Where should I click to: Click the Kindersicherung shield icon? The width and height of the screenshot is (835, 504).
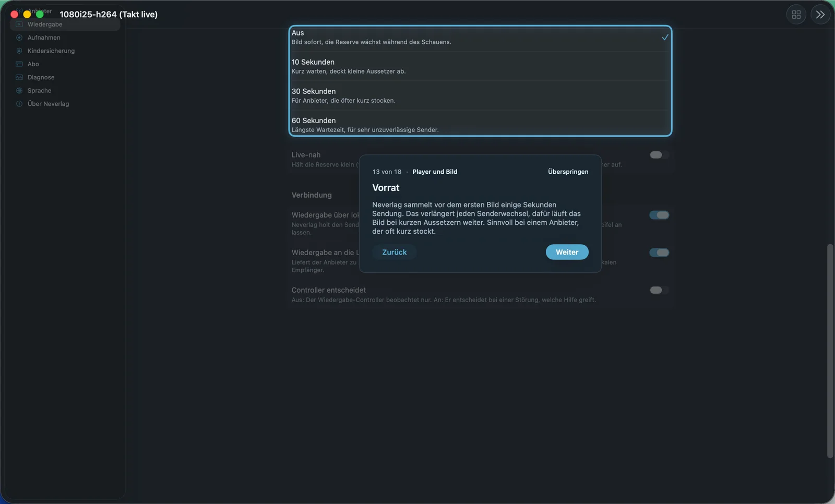[x=19, y=51]
